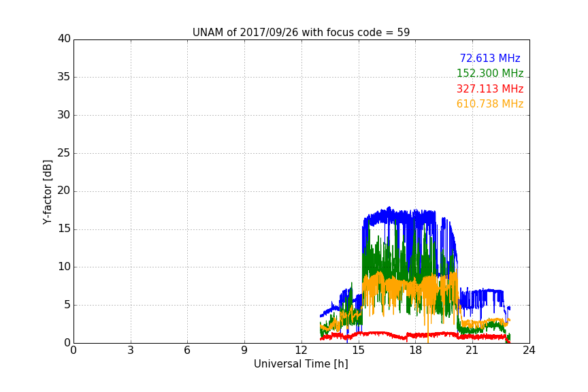Click the y-axis tick label 30
The height and width of the screenshot is (392, 588).
(64, 115)
